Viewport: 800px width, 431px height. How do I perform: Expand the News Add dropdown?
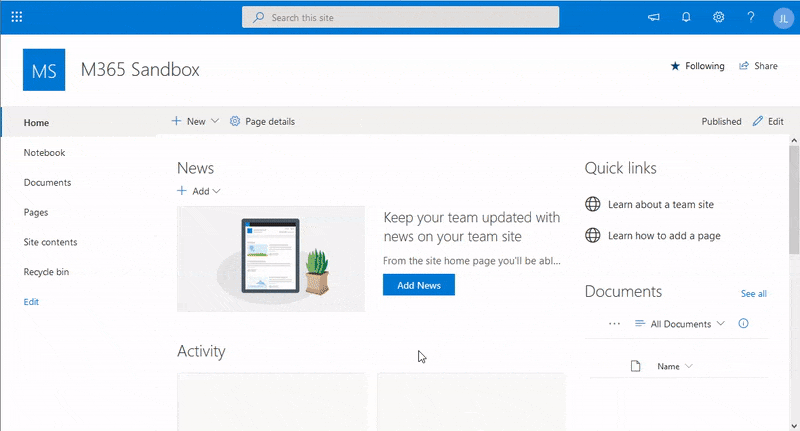coord(198,191)
